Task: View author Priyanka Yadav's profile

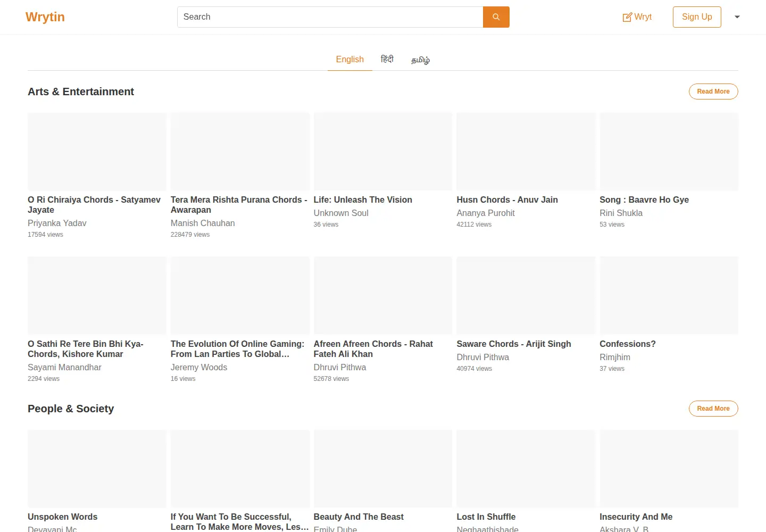Action: 57,223
